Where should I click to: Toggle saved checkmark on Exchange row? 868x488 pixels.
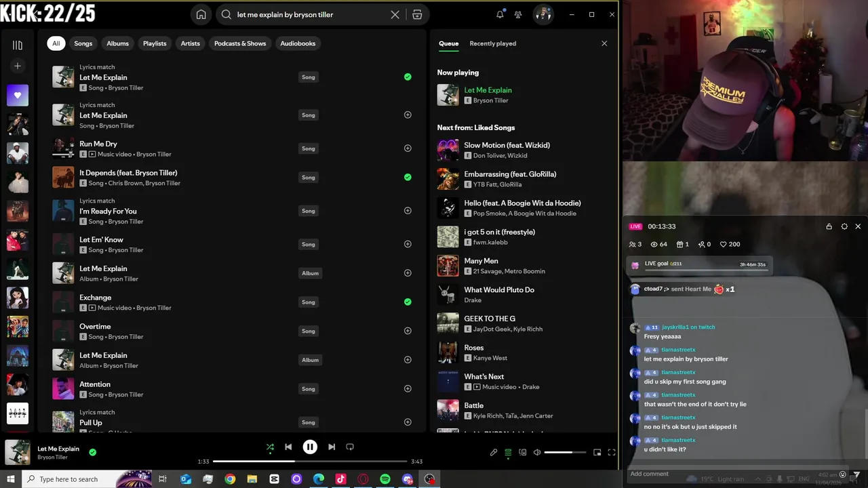tap(408, 302)
